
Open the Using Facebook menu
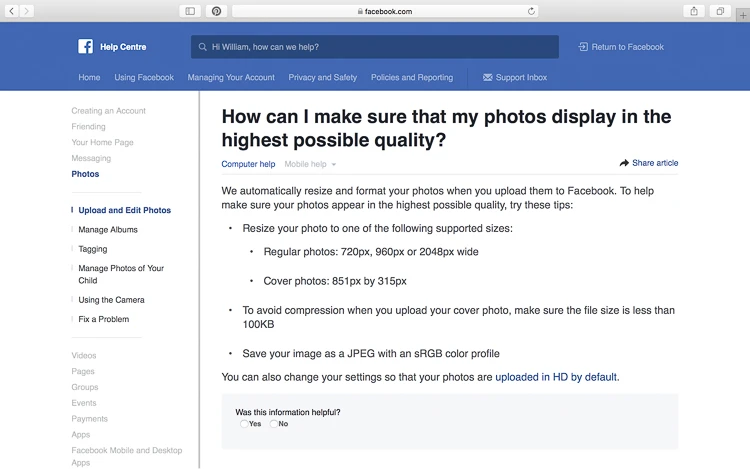(x=144, y=77)
